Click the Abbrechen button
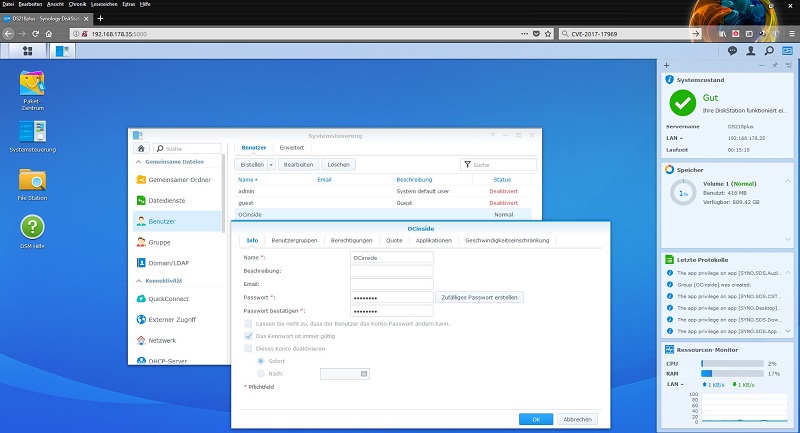Screen dimensions: 800x433 pyautogui.click(x=578, y=419)
